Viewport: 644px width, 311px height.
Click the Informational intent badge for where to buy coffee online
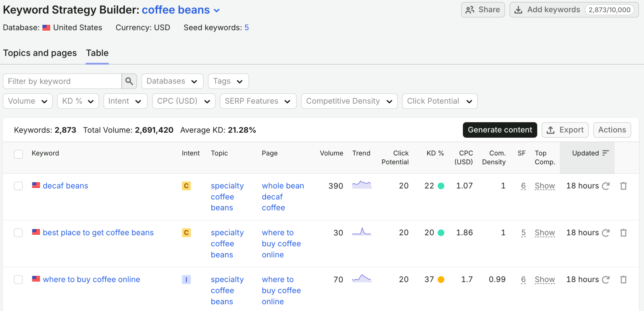point(186,280)
